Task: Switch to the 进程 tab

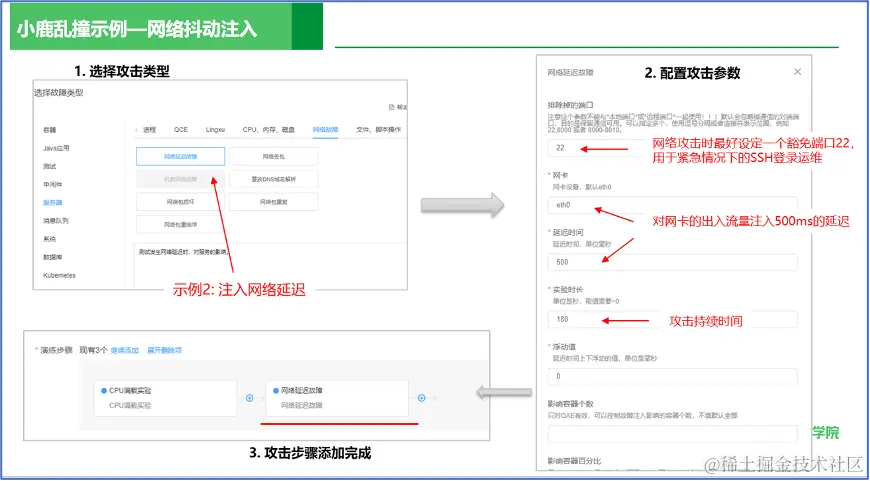Action: click(150, 130)
